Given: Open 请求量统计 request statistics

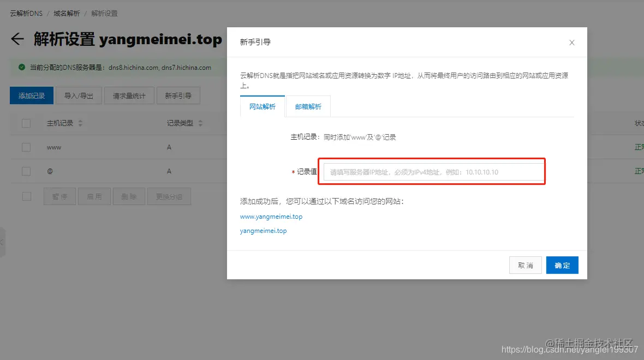Looking at the screenshot, I should [129, 95].
